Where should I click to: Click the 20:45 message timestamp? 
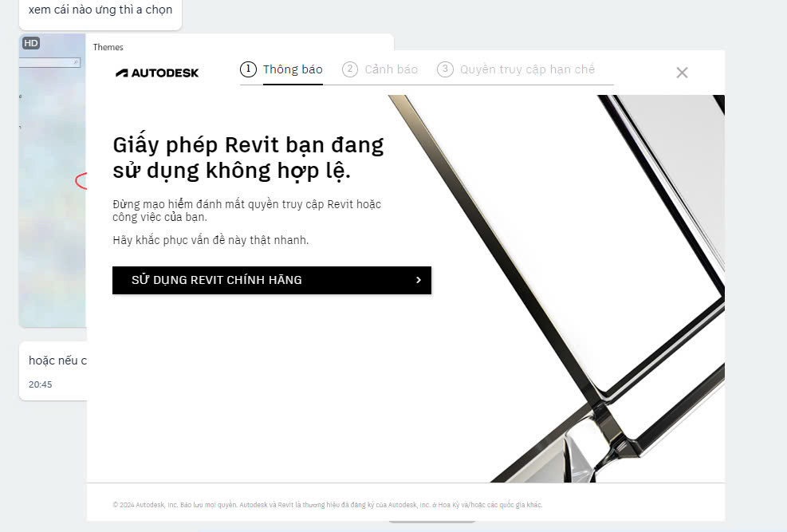[x=40, y=384]
